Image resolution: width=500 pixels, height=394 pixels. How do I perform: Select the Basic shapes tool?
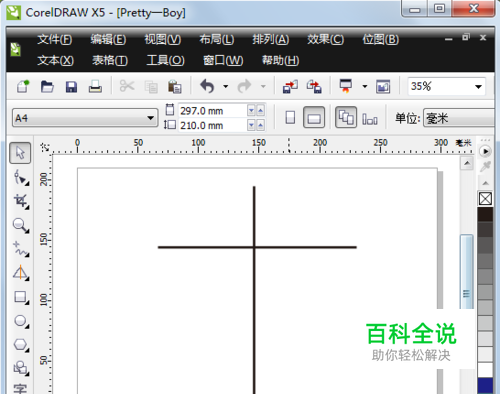pos(21,368)
